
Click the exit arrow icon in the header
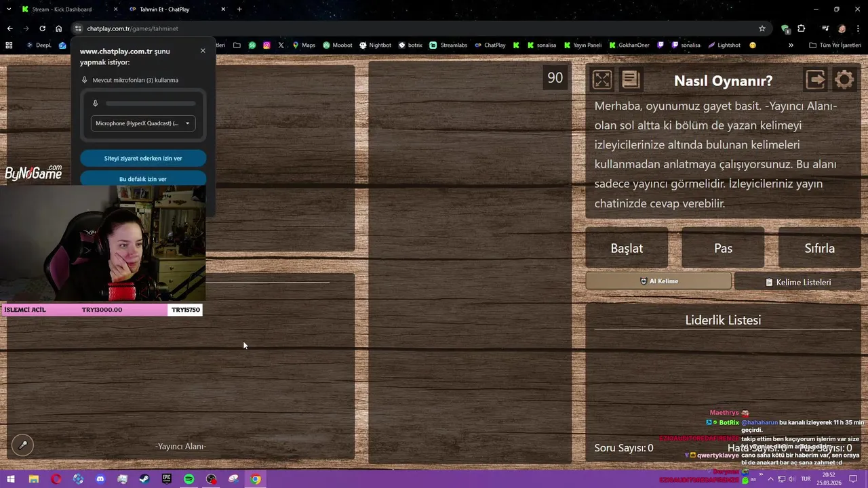click(x=816, y=80)
